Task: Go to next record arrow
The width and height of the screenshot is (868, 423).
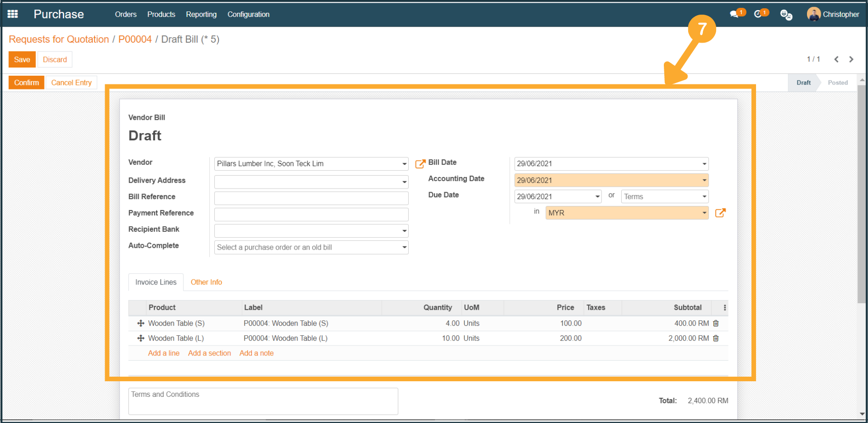Action: pyautogui.click(x=851, y=59)
